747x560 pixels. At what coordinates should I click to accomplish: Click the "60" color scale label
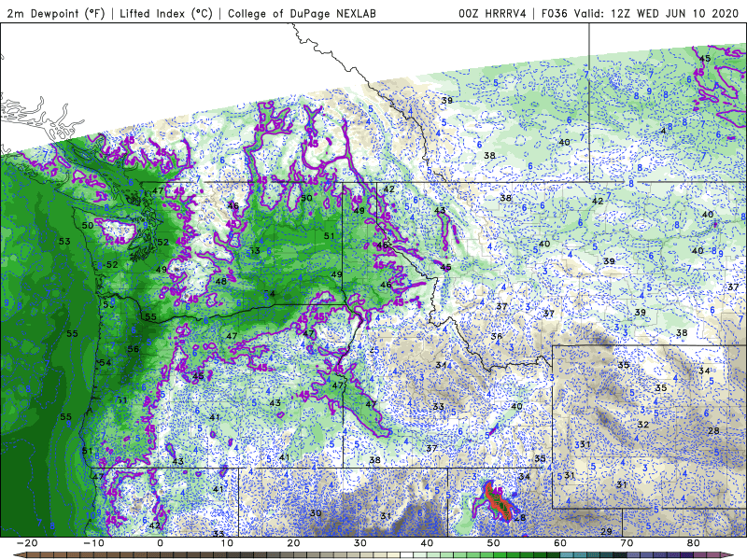coord(560,543)
